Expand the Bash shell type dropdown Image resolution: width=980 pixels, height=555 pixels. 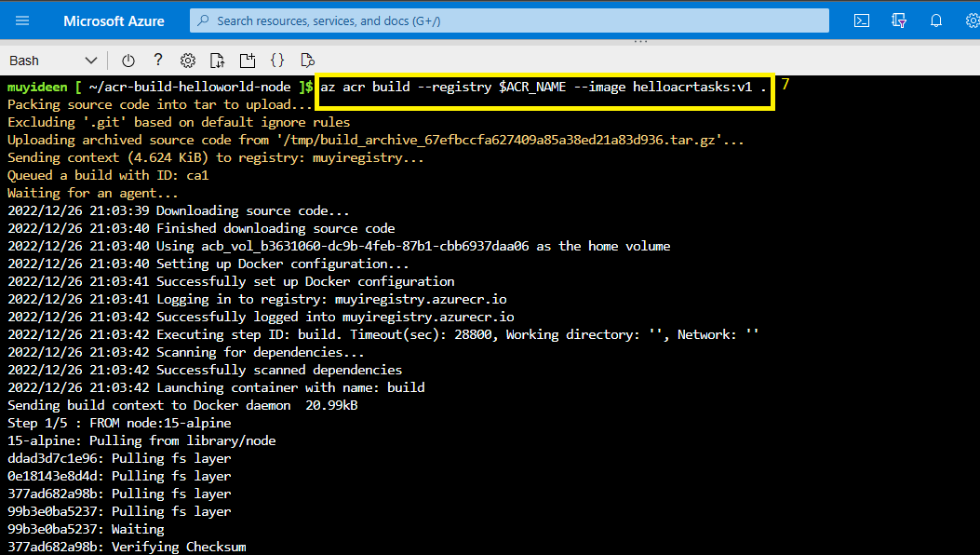click(x=53, y=61)
